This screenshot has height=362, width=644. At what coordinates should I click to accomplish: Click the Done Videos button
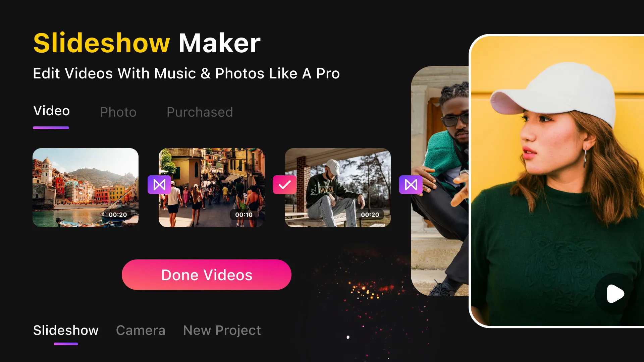207,275
